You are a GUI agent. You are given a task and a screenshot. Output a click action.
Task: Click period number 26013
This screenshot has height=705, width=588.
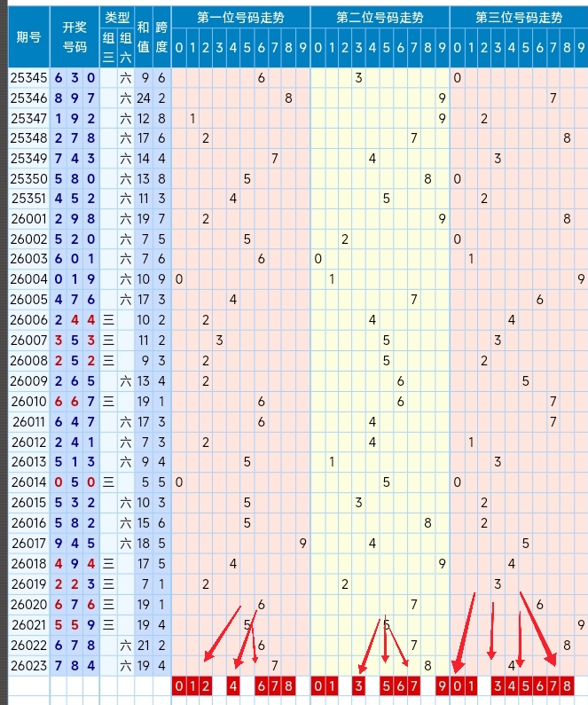coord(28,462)
